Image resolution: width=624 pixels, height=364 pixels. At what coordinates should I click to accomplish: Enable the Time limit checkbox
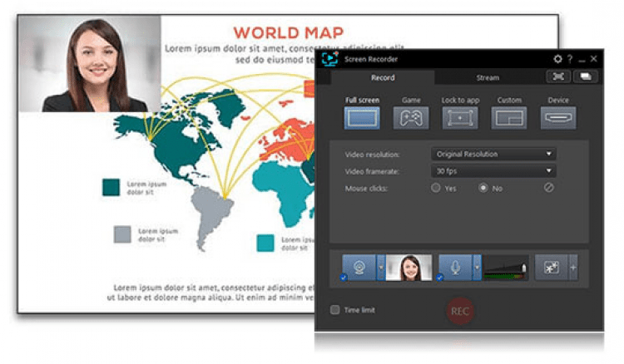[334, 310]
